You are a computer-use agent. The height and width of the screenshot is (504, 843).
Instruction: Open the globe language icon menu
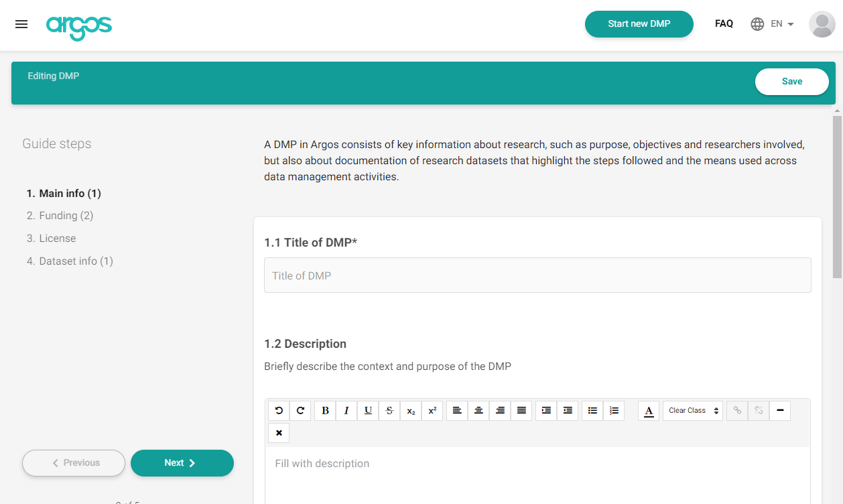757,23
